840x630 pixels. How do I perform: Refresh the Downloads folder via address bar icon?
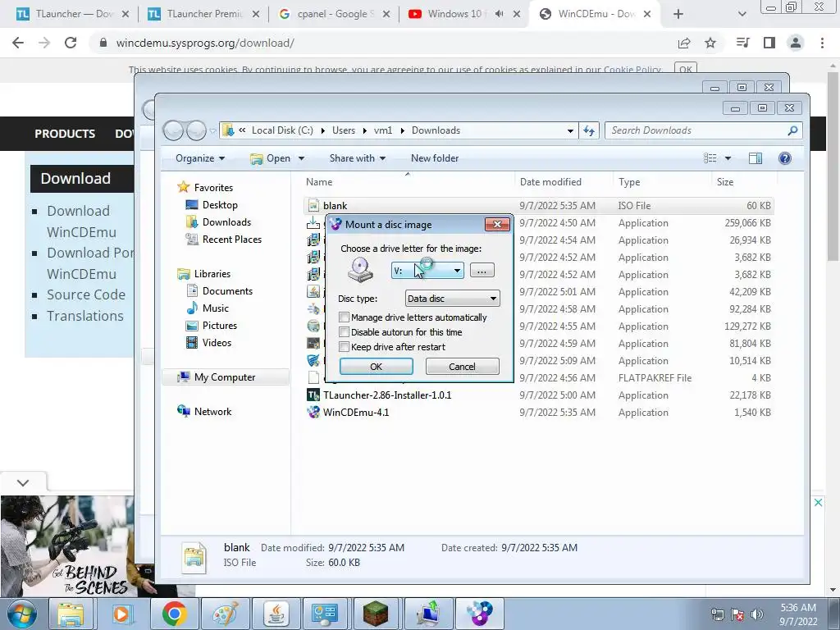pos(589,130)
